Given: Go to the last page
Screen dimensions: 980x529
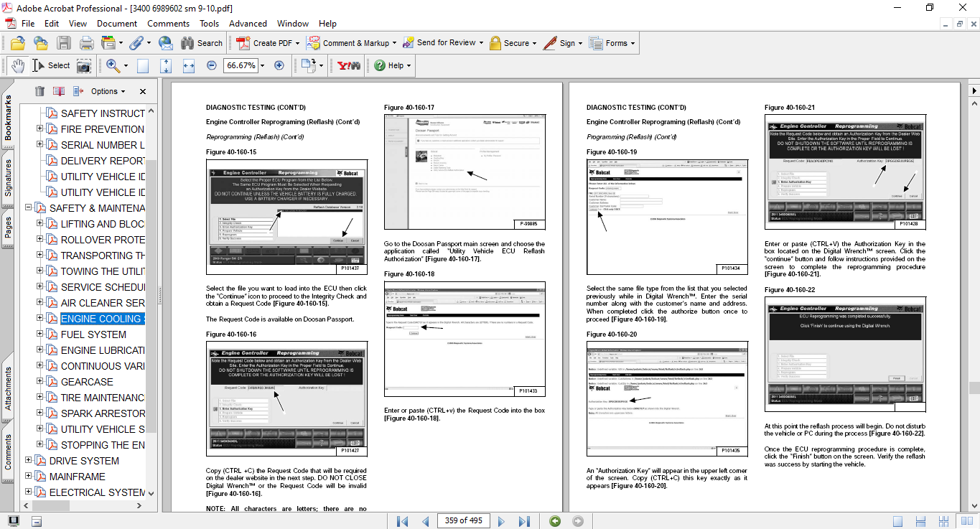Looking at the screenshot, I should pyautogui.click(x=524, y=521).
